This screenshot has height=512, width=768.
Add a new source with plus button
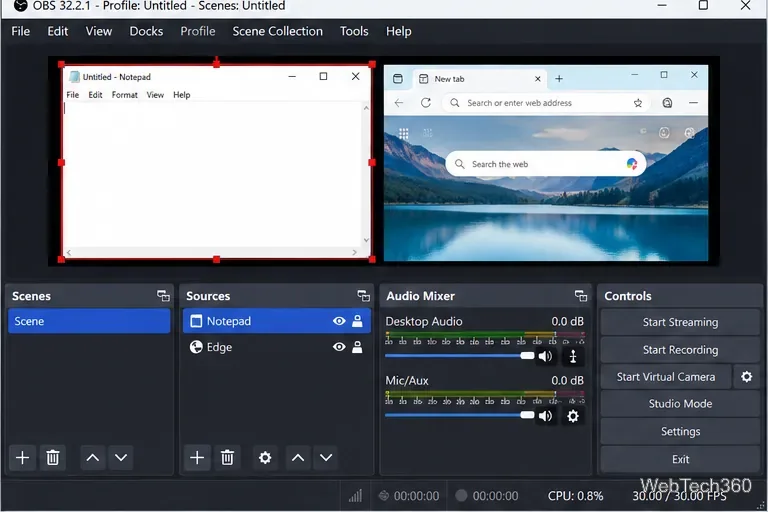197,458
